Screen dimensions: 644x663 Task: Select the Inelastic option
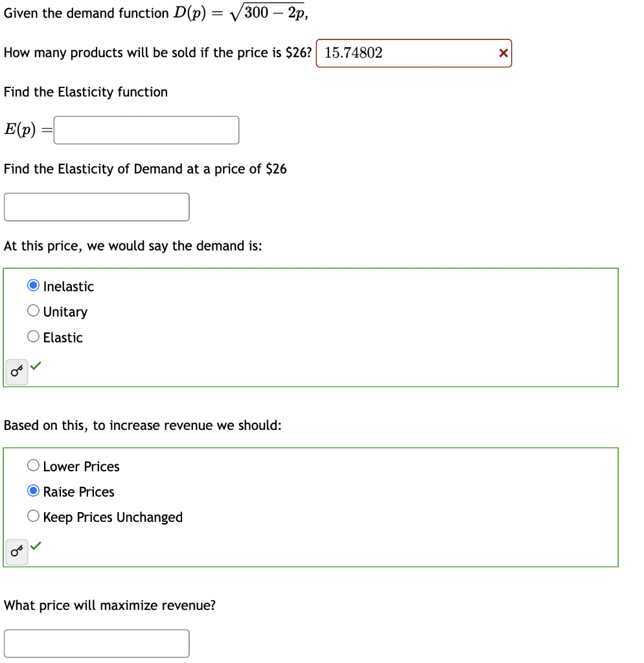pos(33,285)
